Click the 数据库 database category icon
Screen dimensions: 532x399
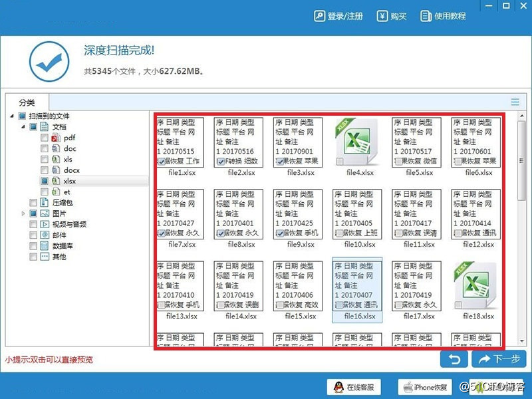coord(45,245)
